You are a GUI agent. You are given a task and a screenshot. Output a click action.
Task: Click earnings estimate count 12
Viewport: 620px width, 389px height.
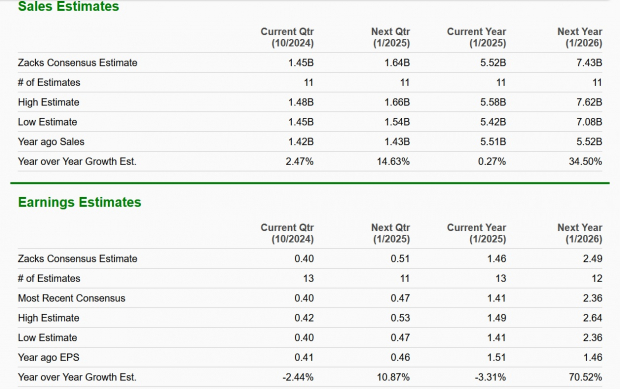tap(597, 278)
